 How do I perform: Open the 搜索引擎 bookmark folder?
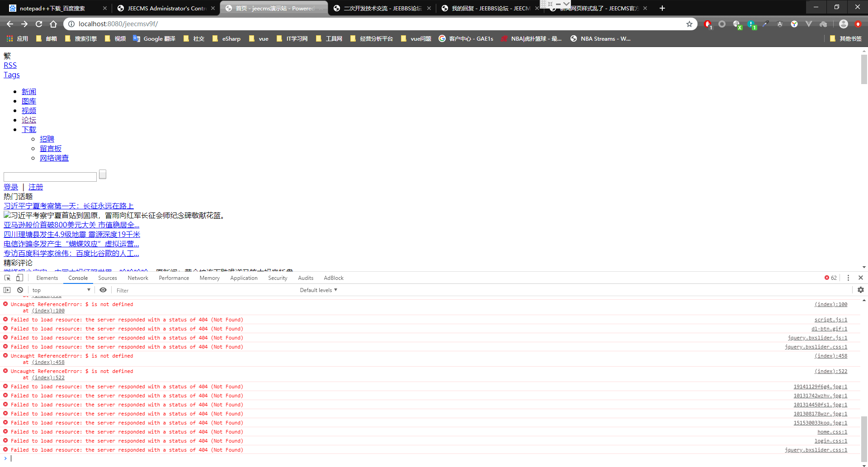tap(81, 39)
